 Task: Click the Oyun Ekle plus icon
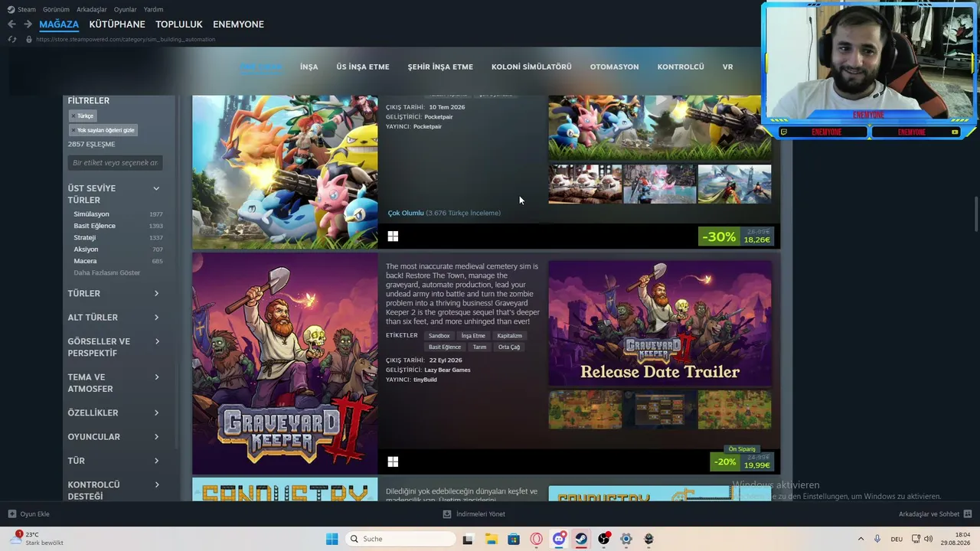(x=11, y=514)
